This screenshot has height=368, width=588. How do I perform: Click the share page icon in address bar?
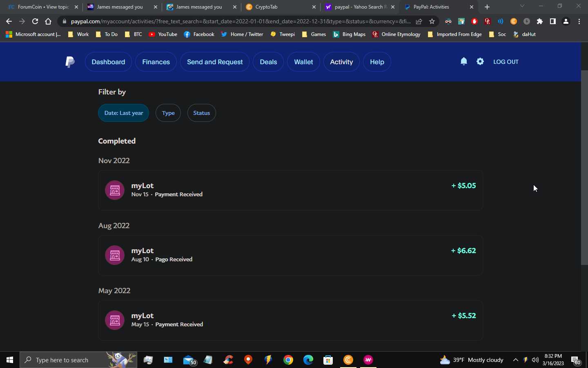[419, 21]
